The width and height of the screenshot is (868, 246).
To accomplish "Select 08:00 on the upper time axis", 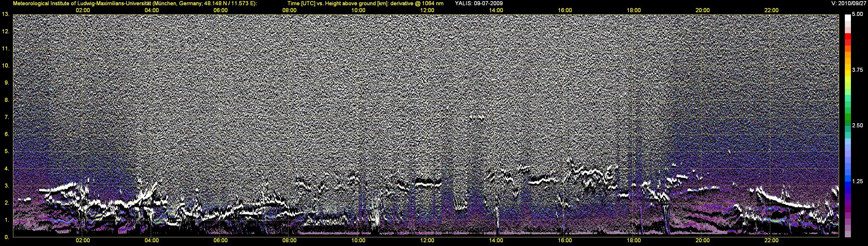I will pyautogui.click(x=289, y=10).
